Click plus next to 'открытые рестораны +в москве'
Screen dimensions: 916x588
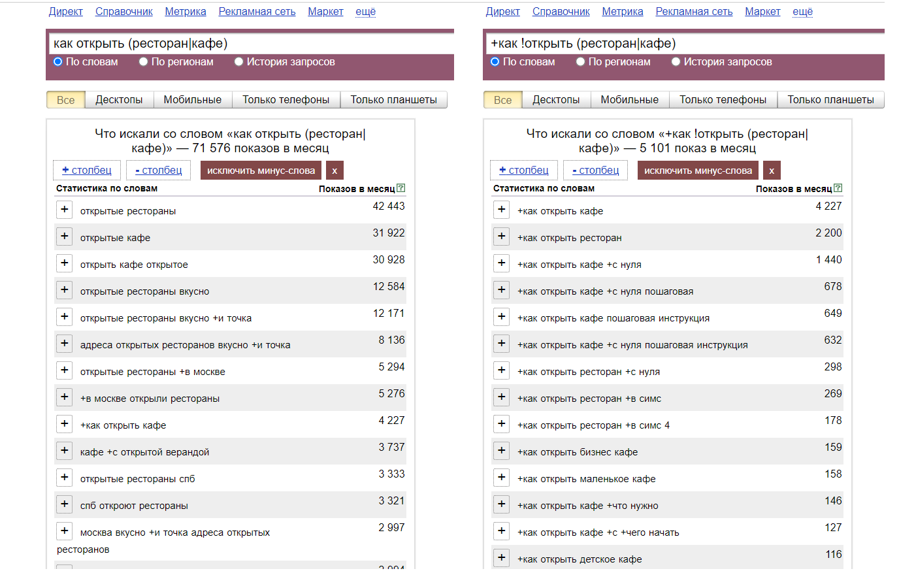click(64, 370)
